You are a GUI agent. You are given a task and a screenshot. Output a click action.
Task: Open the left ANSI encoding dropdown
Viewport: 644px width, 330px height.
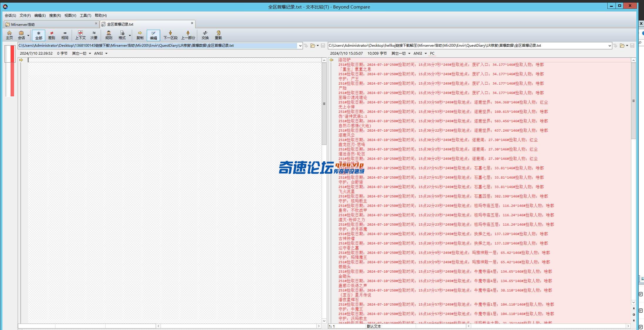[101, 53]
